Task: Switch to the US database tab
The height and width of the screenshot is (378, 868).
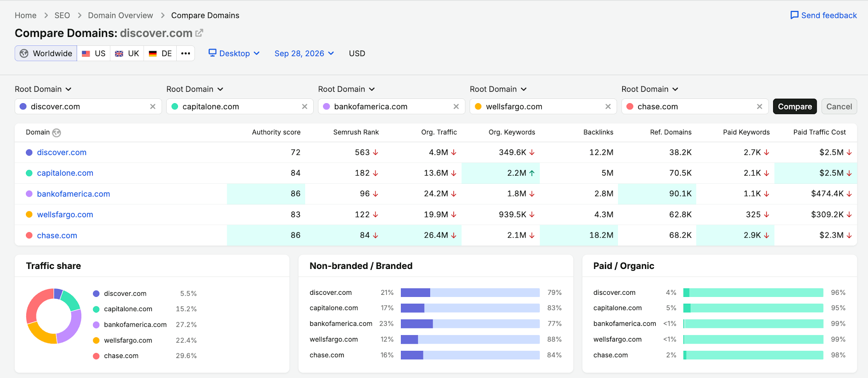Action: [x=94, y=53]
